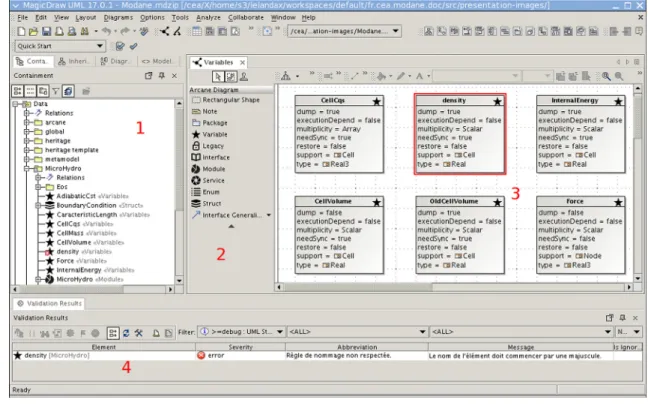Toggle the highlighted Containment view button
This screenshot has width=648, height=406.
point(68,91)
